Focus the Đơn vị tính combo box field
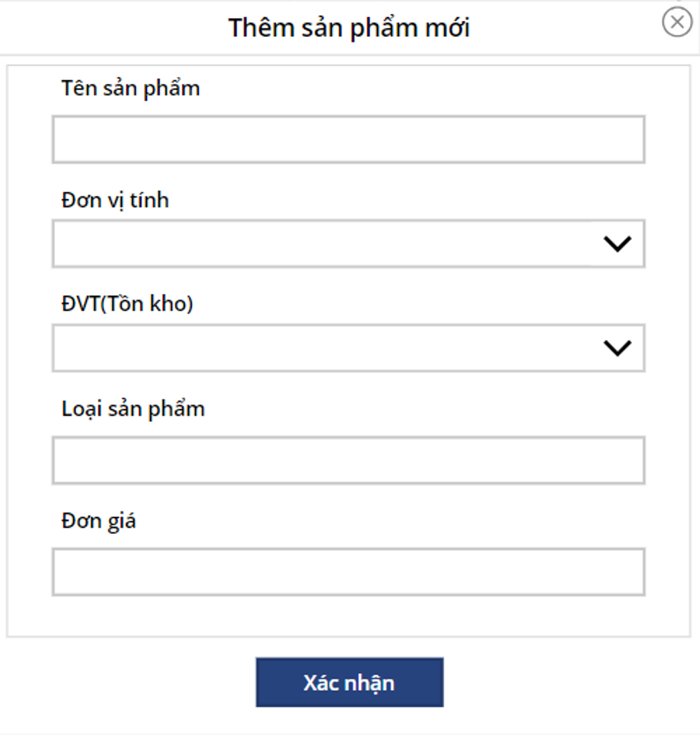Image resolution: width=700 pixels, height=735 pixels. tap(321, 244)
